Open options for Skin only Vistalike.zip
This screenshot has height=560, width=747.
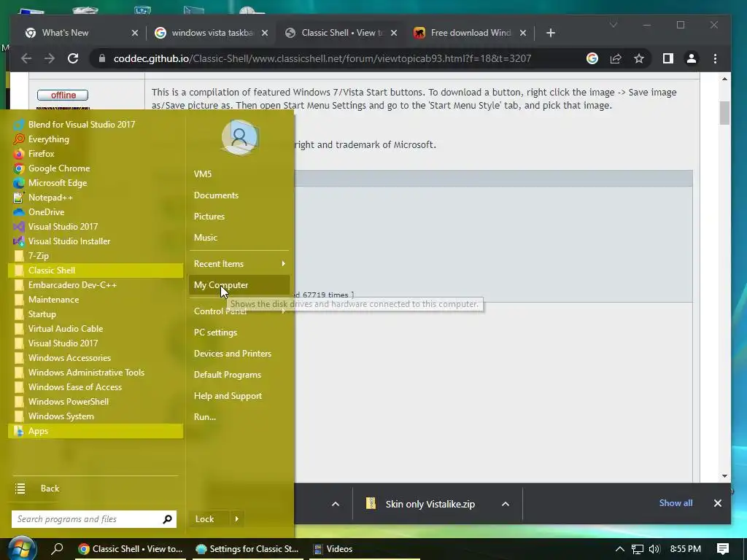click(x=506, y=504)
